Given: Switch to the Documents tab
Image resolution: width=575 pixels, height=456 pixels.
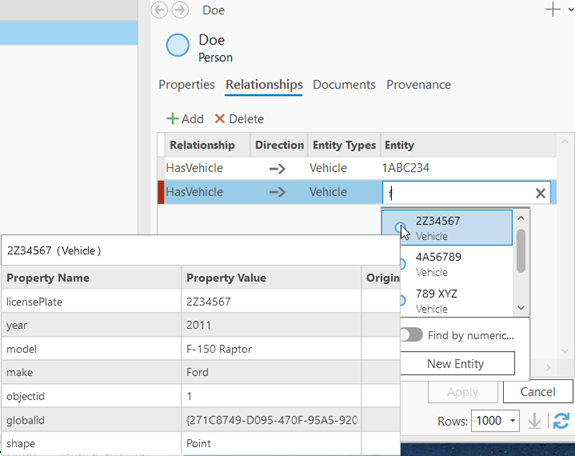Looking at the screenshot, I should tap(344, 85).
